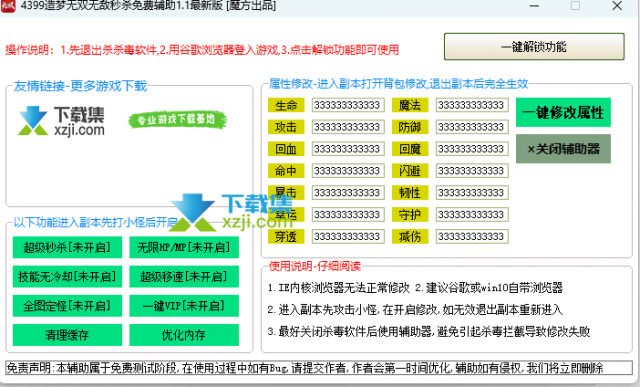Click the 免责声明 disclaimer text box
This screenshot has width=640, height=387.
pos(319,368)
